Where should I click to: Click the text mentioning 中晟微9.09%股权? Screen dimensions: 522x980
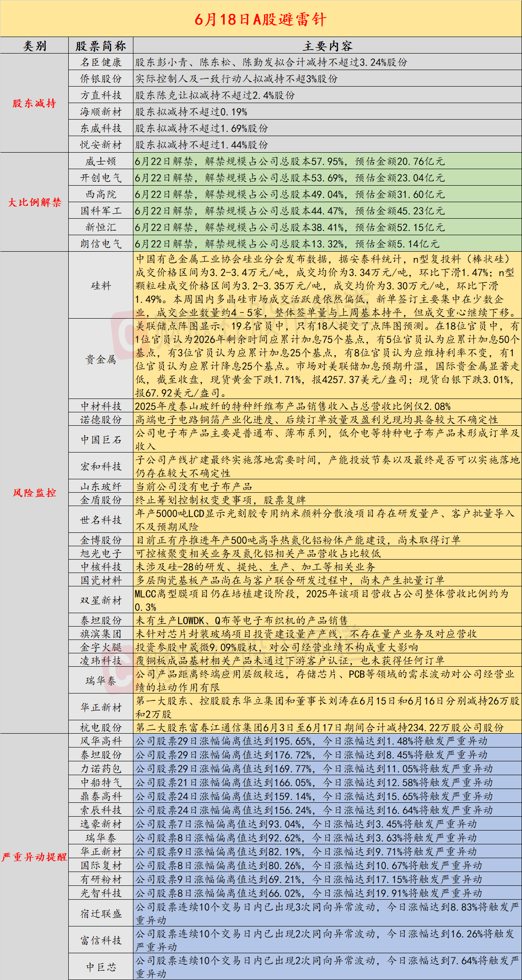coord(277,647)
